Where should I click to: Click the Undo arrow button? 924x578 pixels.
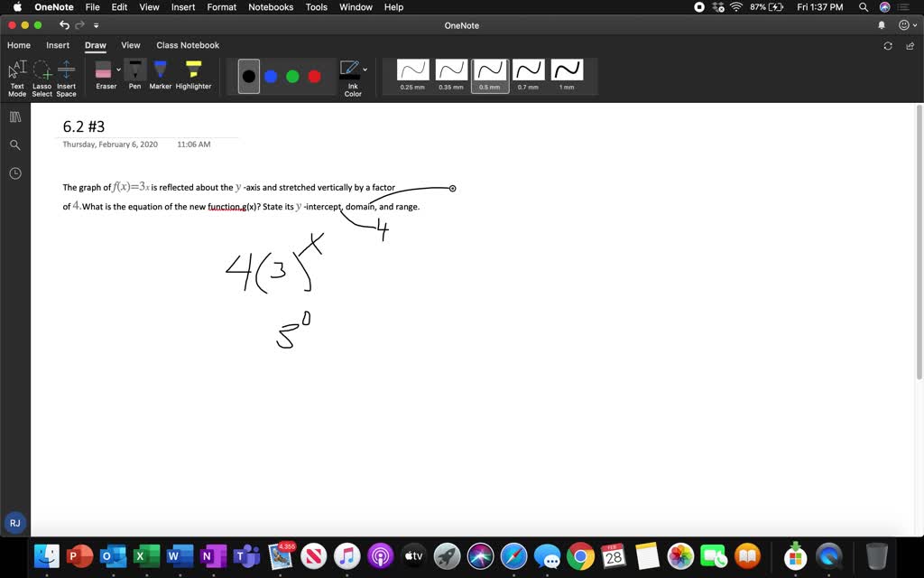[x=63, y=25]
